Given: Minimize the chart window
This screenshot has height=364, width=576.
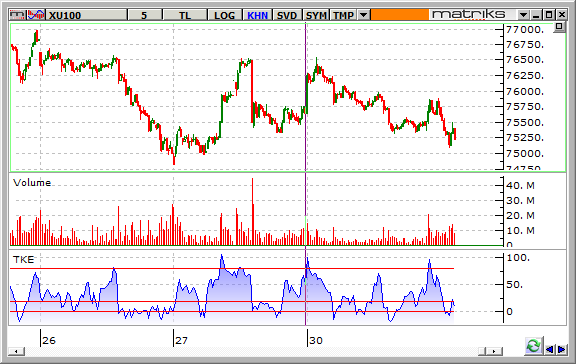Looking at the screenshot, I should click(536, 15).
